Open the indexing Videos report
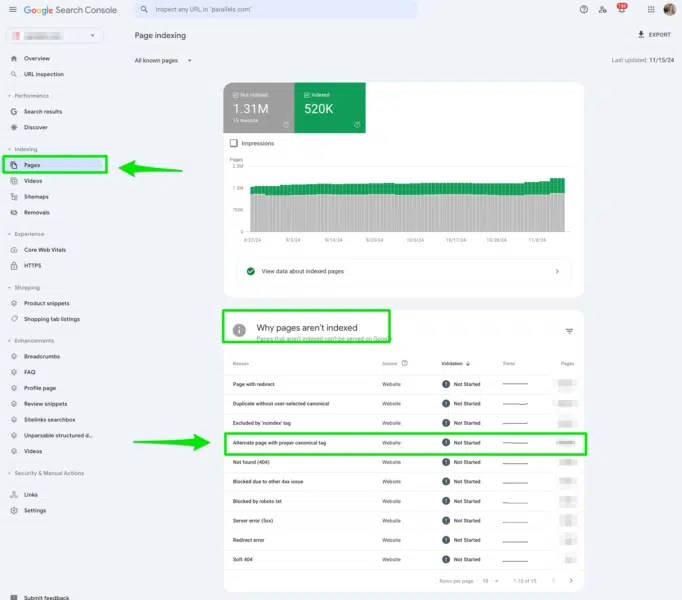Image resolution: width=682 pixels, height=600 pixels. tap(33, 181)
